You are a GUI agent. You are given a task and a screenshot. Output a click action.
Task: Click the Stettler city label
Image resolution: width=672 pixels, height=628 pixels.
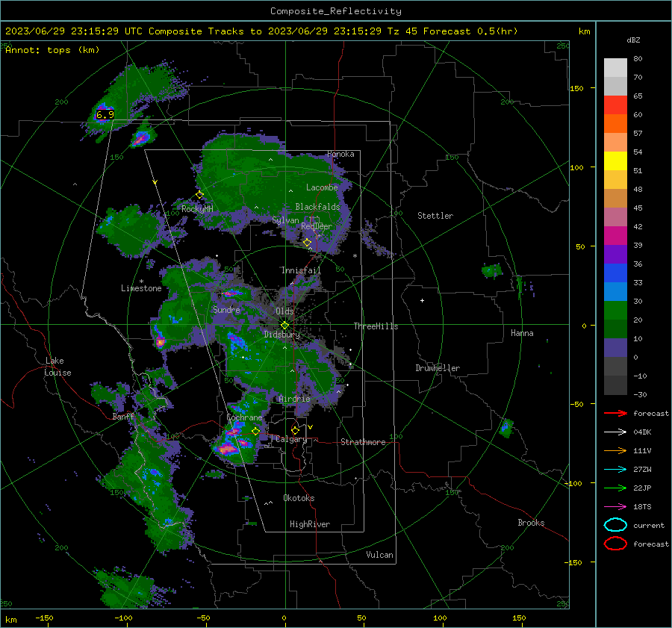pos(435,216)
